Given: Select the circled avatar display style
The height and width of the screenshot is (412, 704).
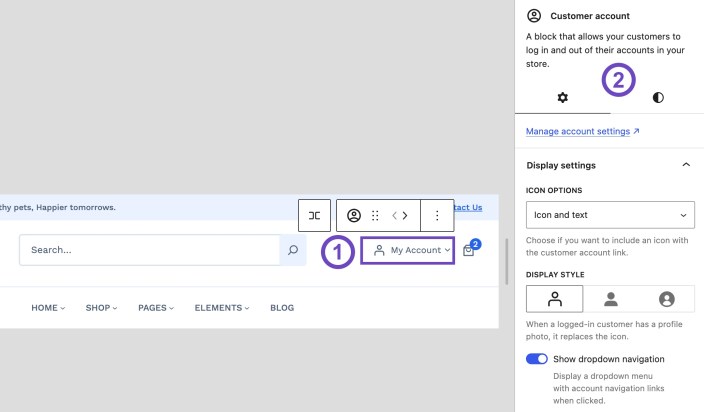Looking at the screenshot, I should [667, 299].
